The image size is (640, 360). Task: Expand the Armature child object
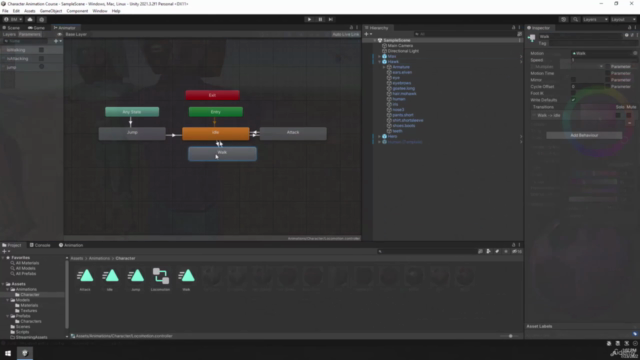coord(384,67)
